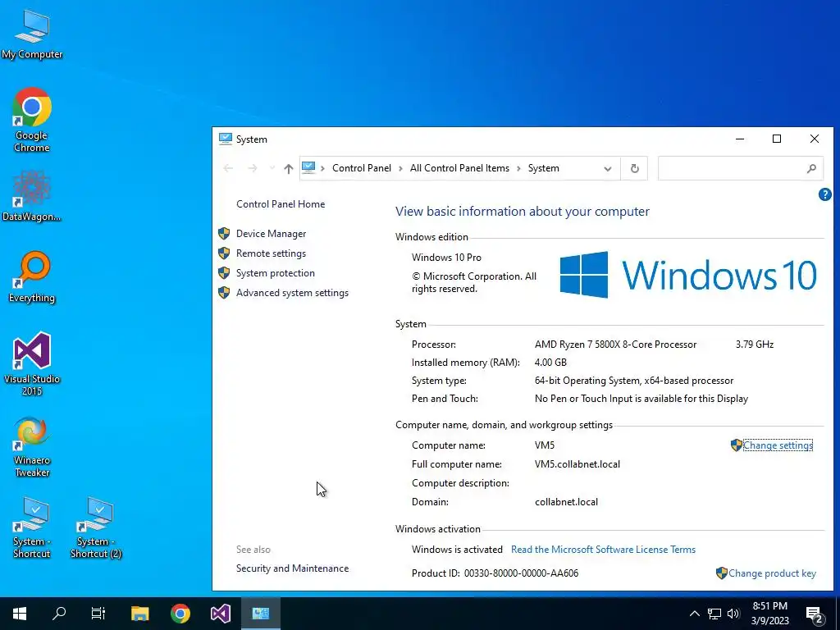Click the All Control Panel Items breadcrumb
Screen dimensions: 840x630
pyautogui.click(x=459, y=168)
